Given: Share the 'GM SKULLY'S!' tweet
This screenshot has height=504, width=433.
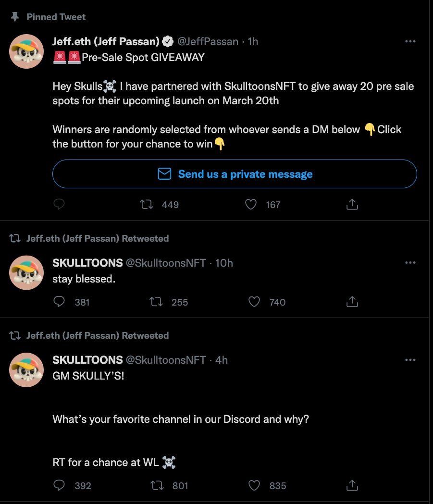Looking at the screenshot, I should (x=352, y=486).
